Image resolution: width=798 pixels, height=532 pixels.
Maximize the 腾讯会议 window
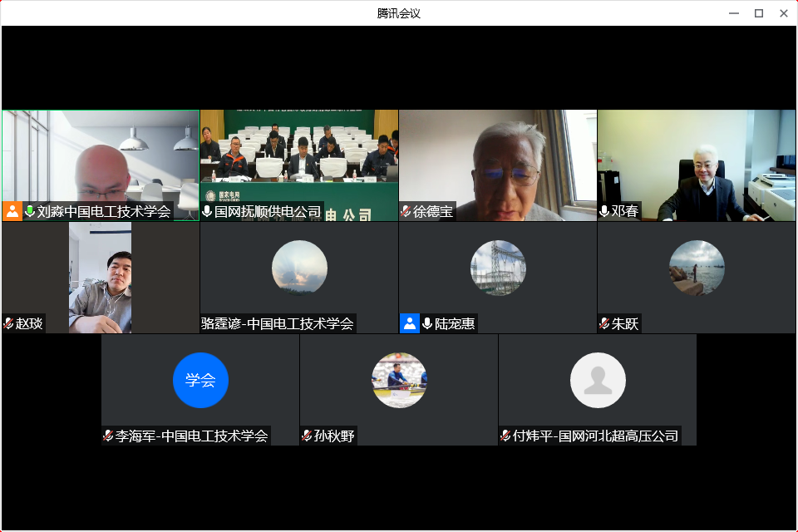click(x=758, y=13)
